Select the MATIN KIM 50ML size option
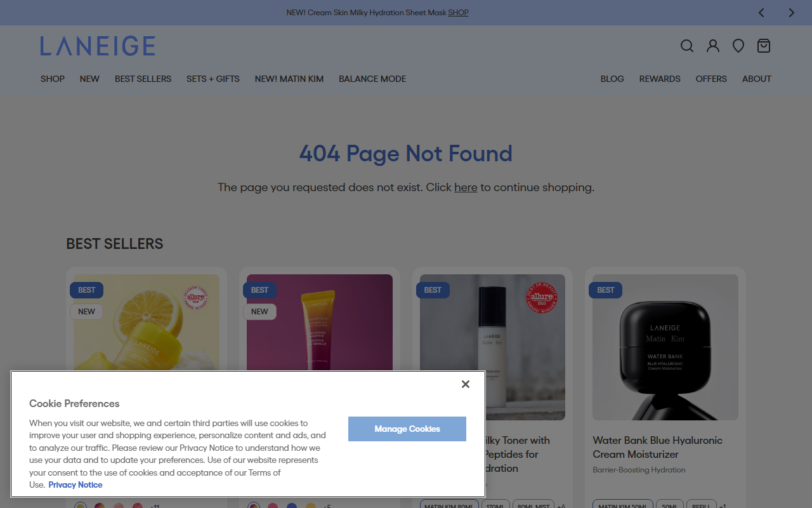812x508 pixels. pyautogui.click(x=622, y=504)
